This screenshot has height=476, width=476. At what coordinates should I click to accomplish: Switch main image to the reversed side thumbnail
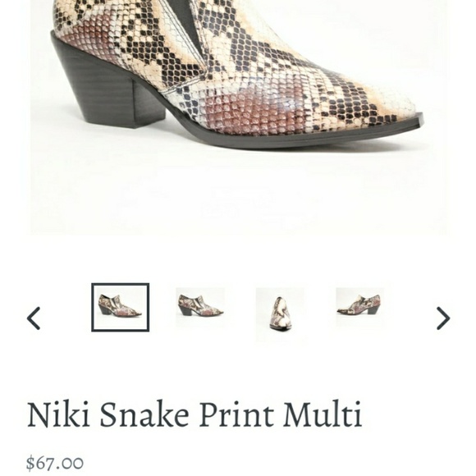tap(359, 307)
